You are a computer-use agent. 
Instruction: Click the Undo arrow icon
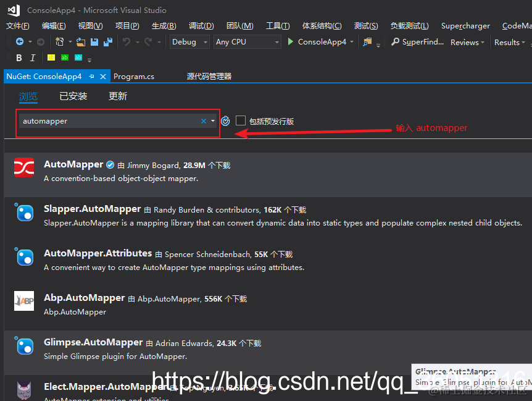pyautogui.click(x=127, y=42)
